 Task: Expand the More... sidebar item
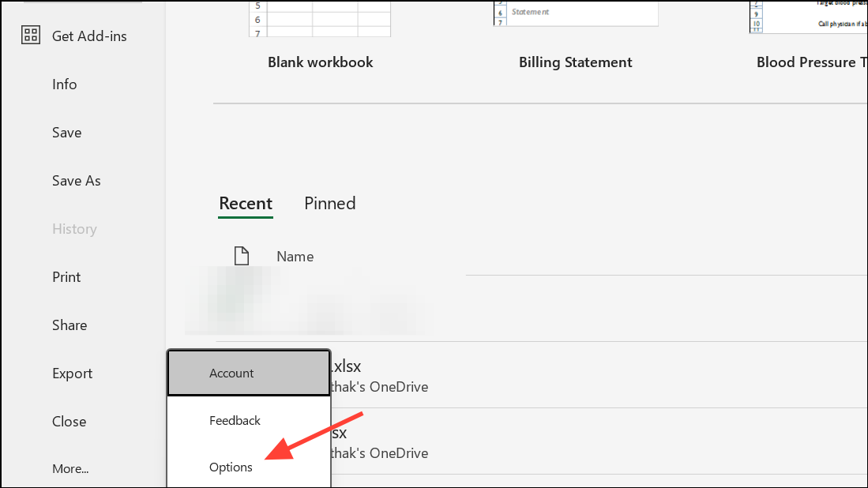tap(70, 469)
